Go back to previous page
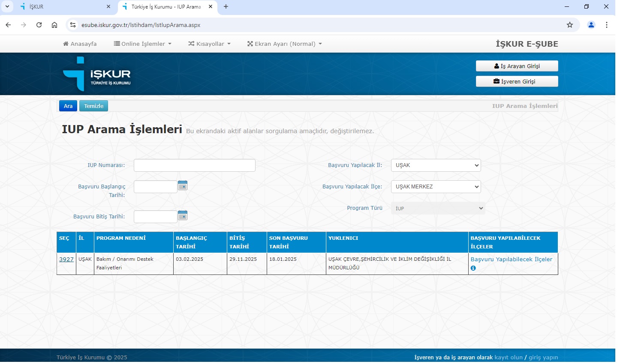 coord(8,25)
